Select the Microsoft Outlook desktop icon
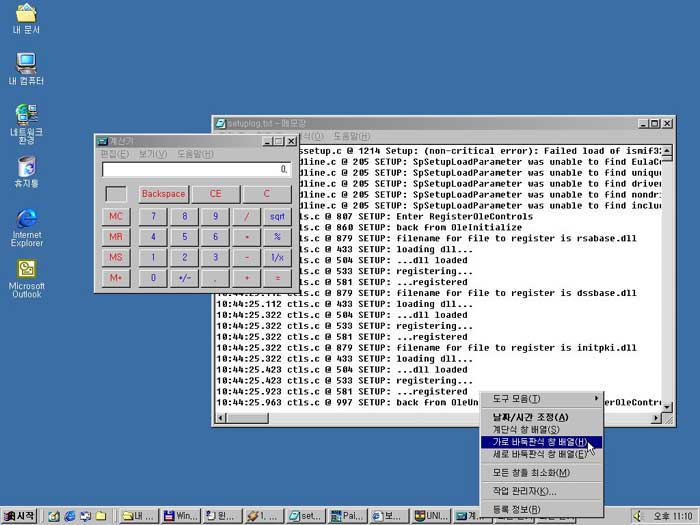 point(27,279)
